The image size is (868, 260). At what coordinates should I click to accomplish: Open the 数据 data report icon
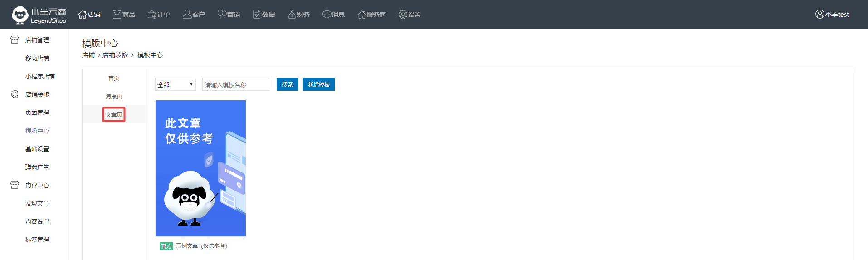tap(257, 15)
